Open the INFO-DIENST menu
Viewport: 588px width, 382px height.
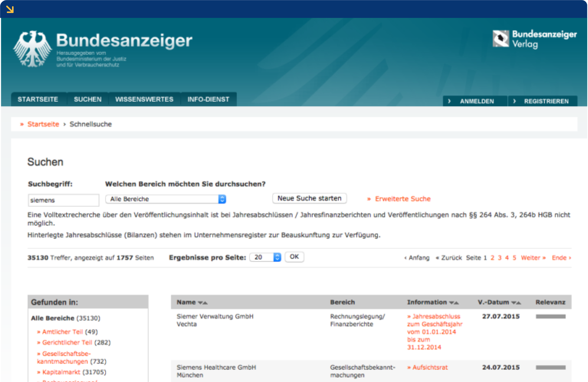point(209,99)
